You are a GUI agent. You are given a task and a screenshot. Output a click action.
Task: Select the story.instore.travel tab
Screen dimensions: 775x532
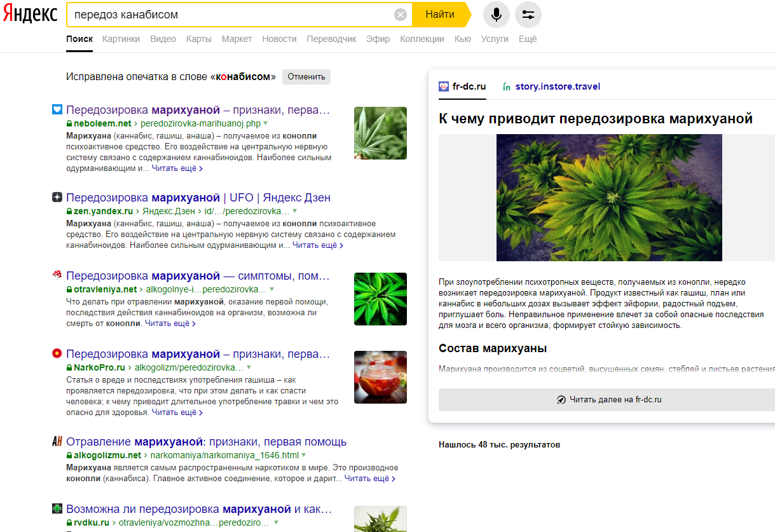click(551, 86)
